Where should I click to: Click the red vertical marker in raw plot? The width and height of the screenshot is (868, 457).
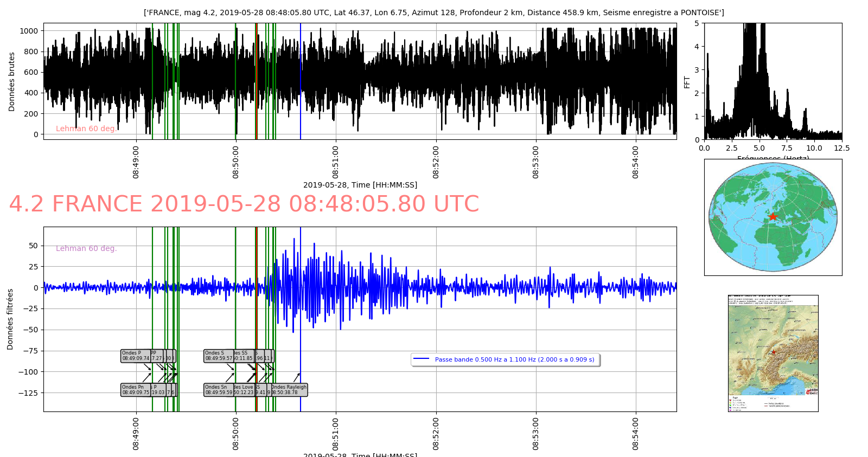[x=256, y=81]
